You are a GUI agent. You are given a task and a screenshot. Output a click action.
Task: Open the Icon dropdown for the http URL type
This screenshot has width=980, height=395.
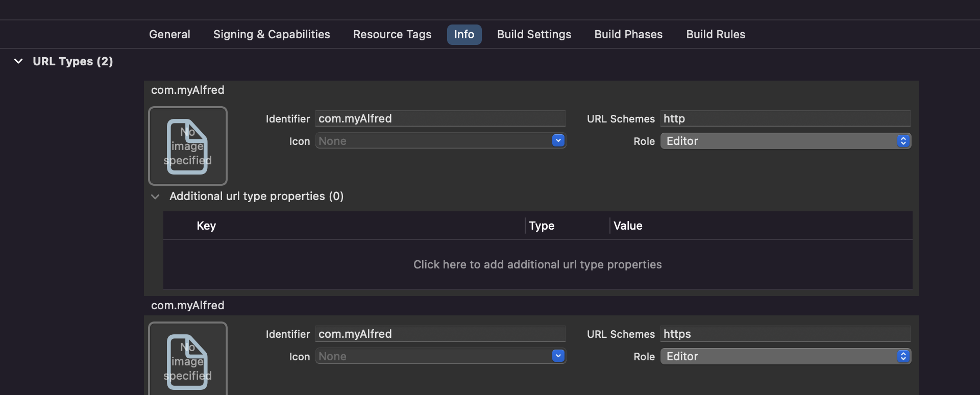click(x=558, y=141)
